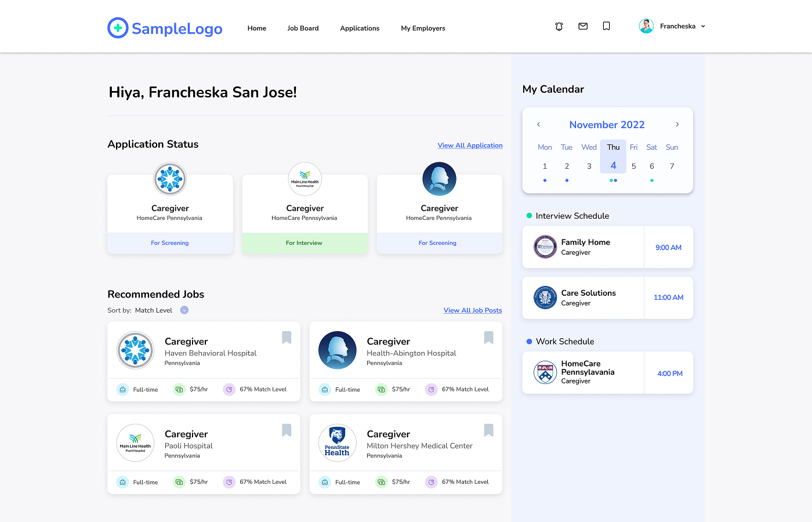Click the View All Application link
812x522 pixels.
(470, 146)
